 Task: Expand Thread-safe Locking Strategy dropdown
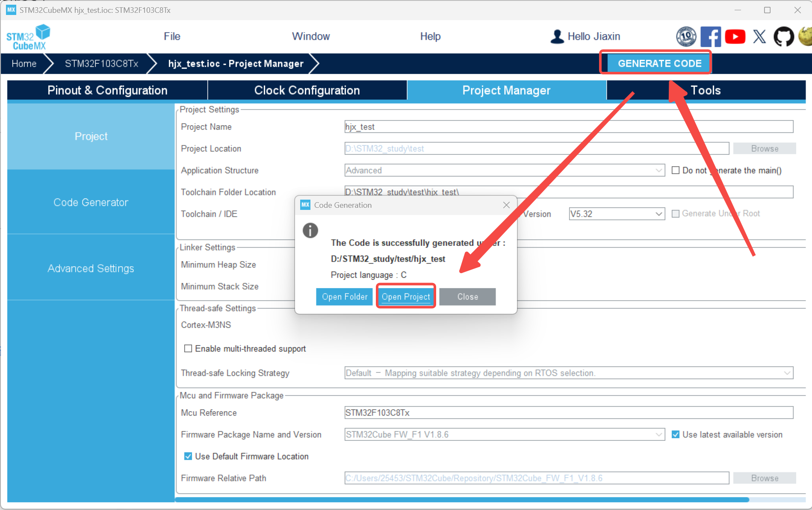pyautogui.click(x=787, y=373)
